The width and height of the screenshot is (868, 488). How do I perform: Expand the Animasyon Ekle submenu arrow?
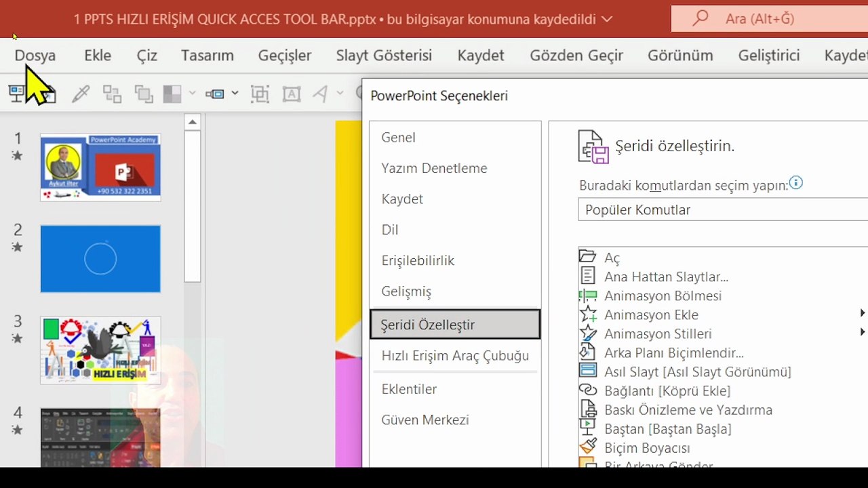863,313
